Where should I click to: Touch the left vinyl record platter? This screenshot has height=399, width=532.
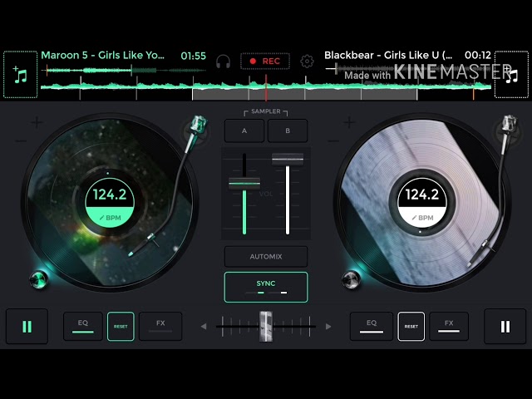coord(109,203)
